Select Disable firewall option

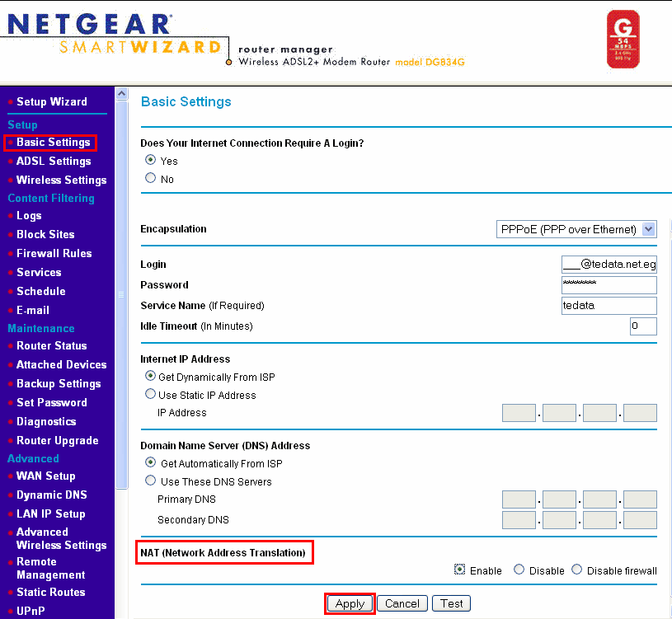(x=577, y=570)
